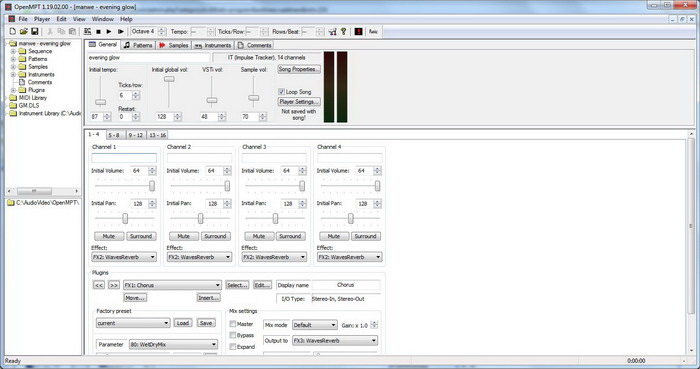Select the Instruments folder in tree
700x369 pixels.
pos(41,75)
